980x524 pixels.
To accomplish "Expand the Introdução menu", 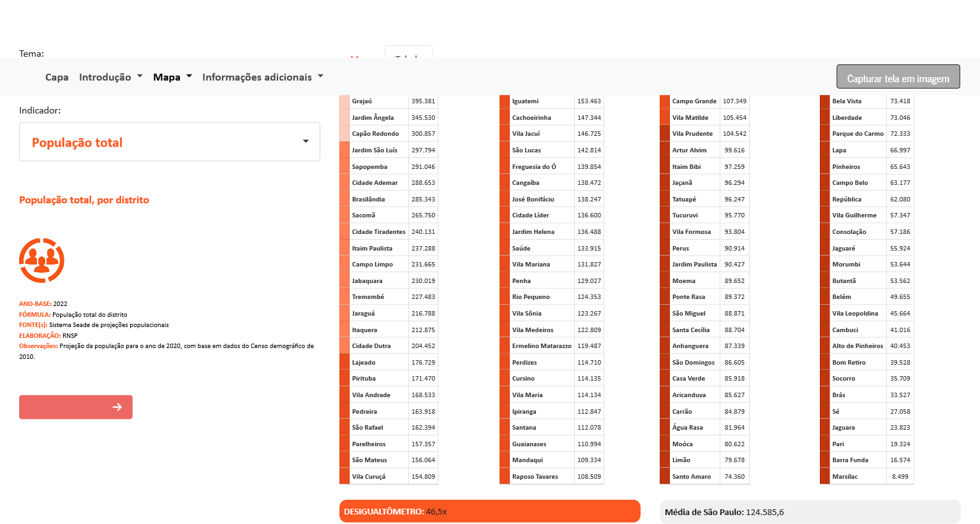I will (110, 77).
